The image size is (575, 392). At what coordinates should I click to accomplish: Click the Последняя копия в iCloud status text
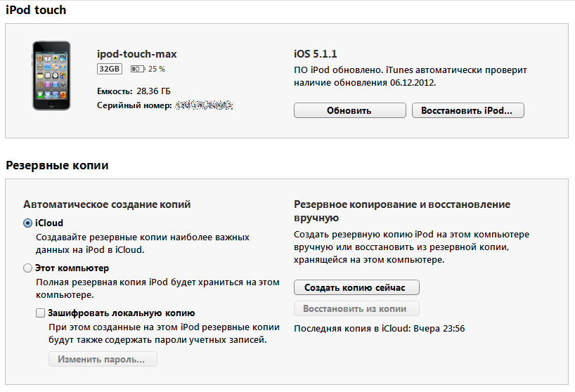tap(380, 328)
